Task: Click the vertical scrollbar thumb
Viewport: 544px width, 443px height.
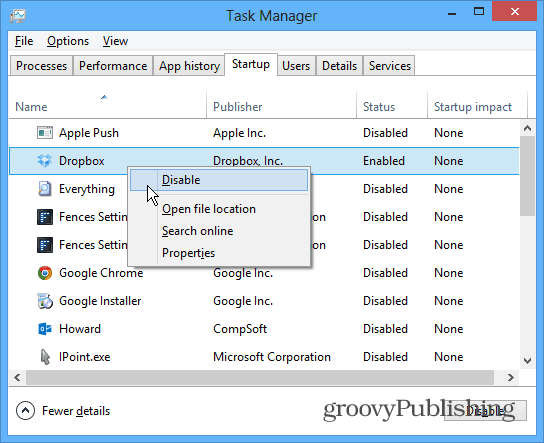Action: tap(527, 176)
